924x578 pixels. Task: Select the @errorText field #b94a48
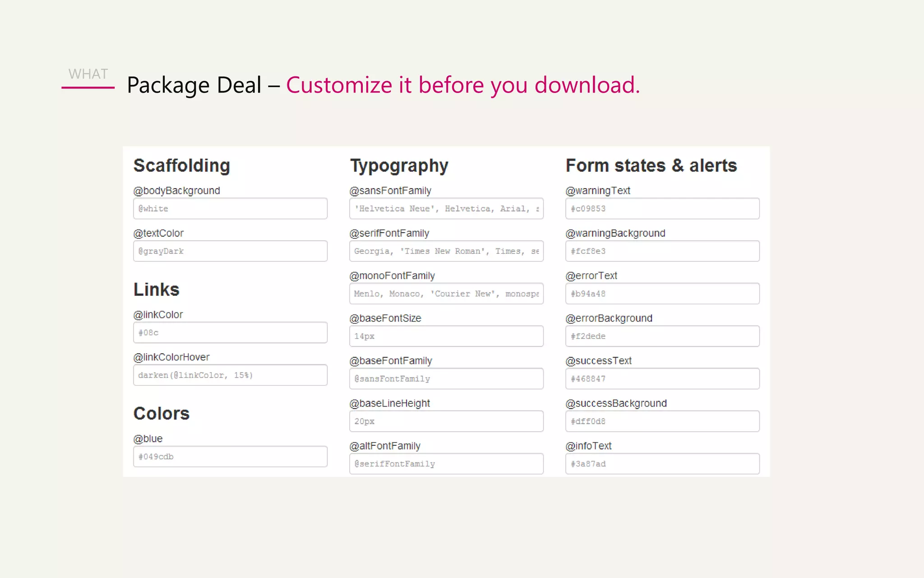[x=662, y=294]
